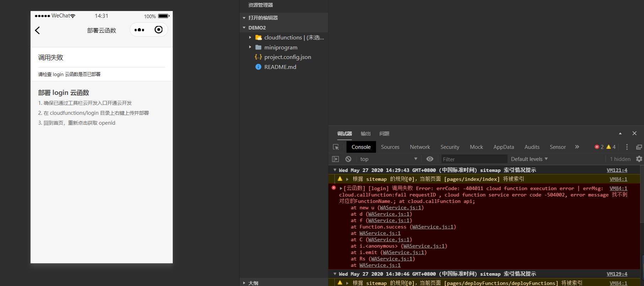Open the DevTools three-dot customize menu

pyautogui.click(x=627, y=147)
